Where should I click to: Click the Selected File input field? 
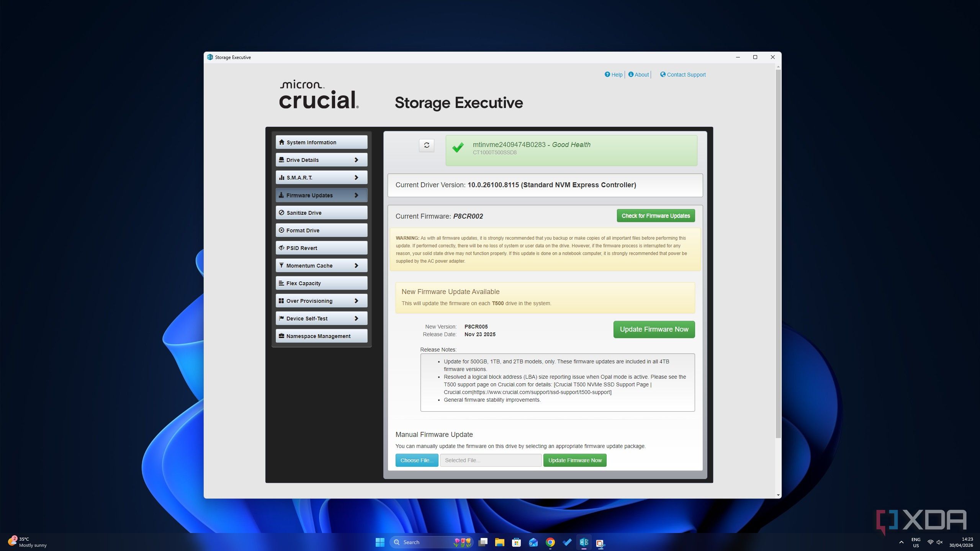[x=491, y=460]
